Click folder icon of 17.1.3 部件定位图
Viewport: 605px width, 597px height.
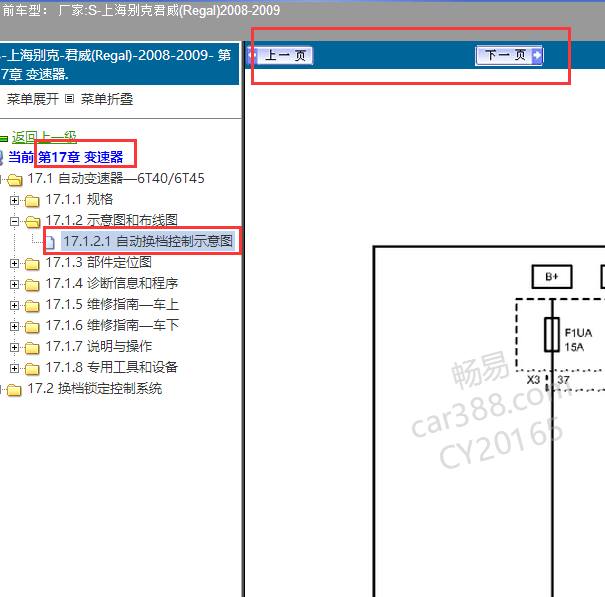[x=32, y=264]
